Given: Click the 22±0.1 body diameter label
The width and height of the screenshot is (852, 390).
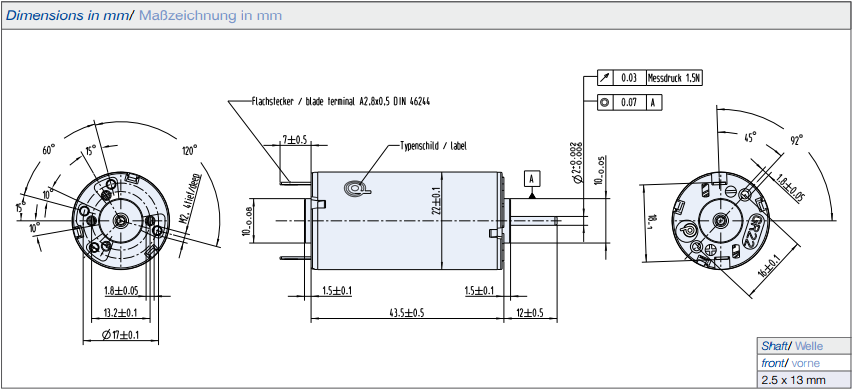Looking at the screenshot, I should click(437, 200).
